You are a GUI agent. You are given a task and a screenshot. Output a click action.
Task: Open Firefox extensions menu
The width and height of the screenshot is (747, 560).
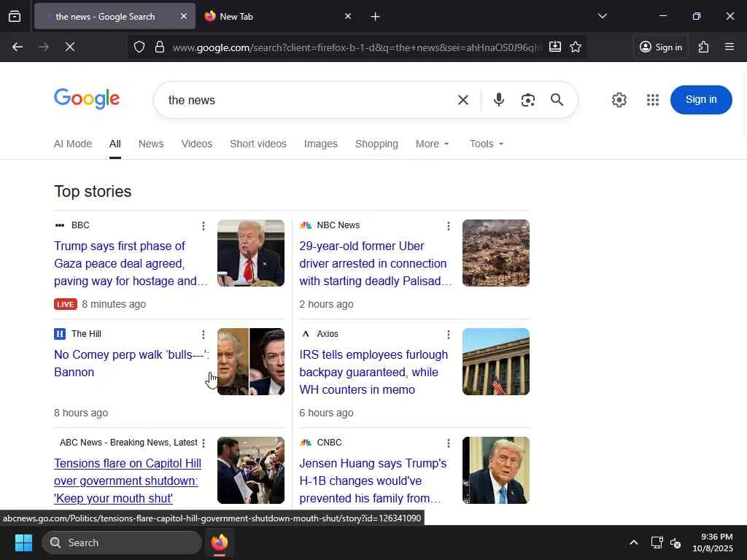tap(704, 47)
